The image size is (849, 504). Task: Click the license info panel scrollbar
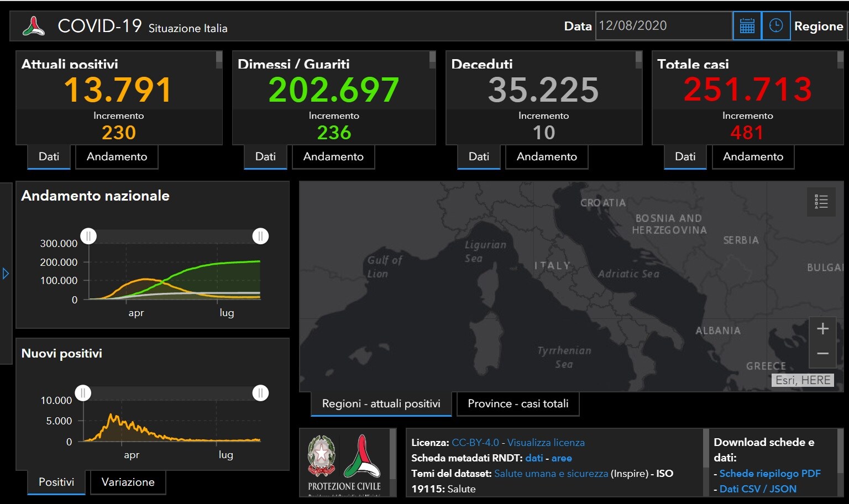706,448
